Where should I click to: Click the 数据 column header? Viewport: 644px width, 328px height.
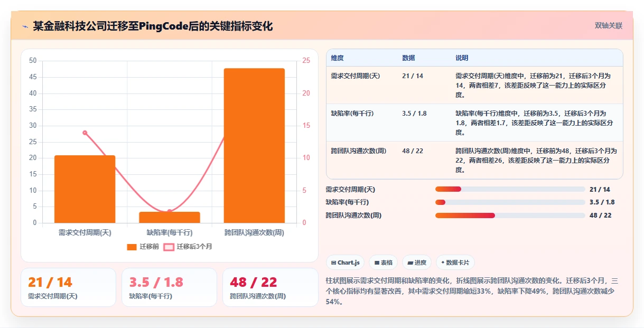point(408,58)
